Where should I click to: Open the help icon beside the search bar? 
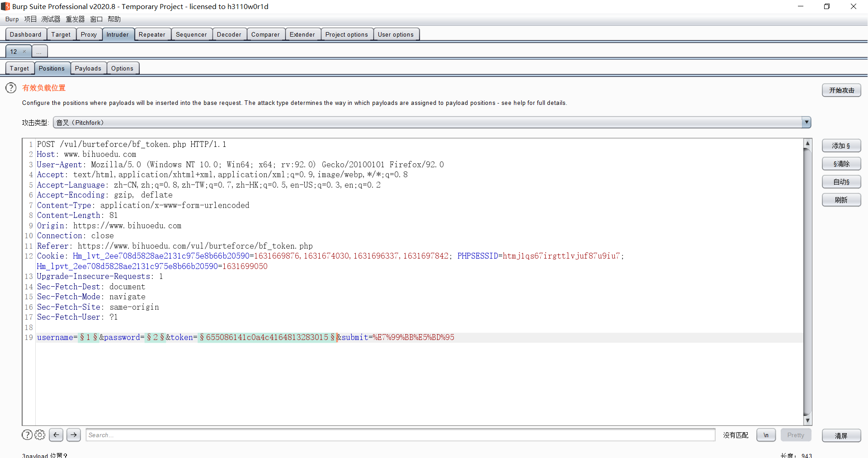coord(27,435)
